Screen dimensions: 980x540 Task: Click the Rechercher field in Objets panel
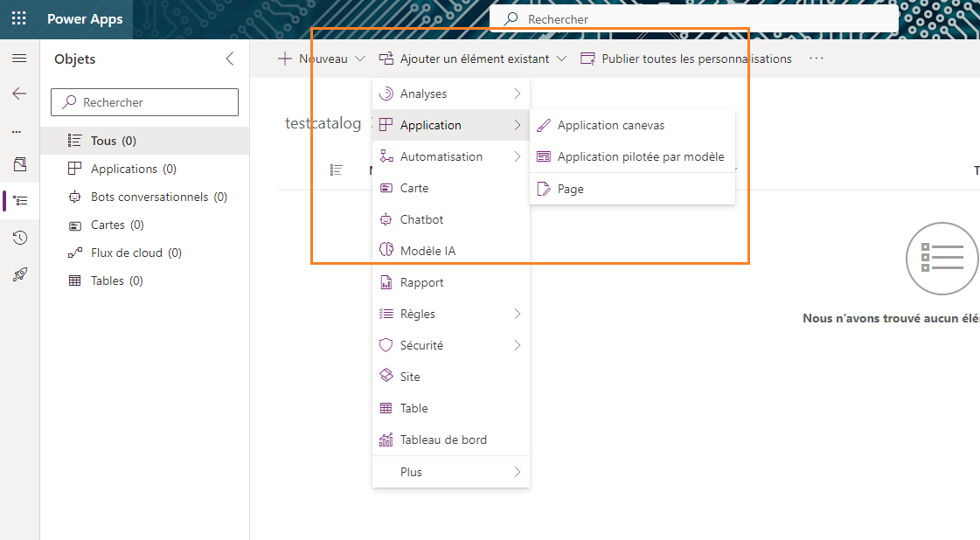(145, 102)
